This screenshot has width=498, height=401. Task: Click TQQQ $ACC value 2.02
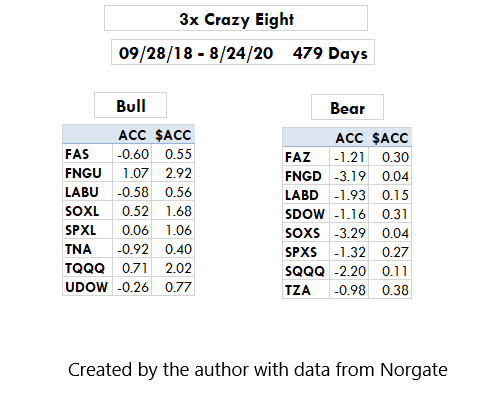click(173, 267)
